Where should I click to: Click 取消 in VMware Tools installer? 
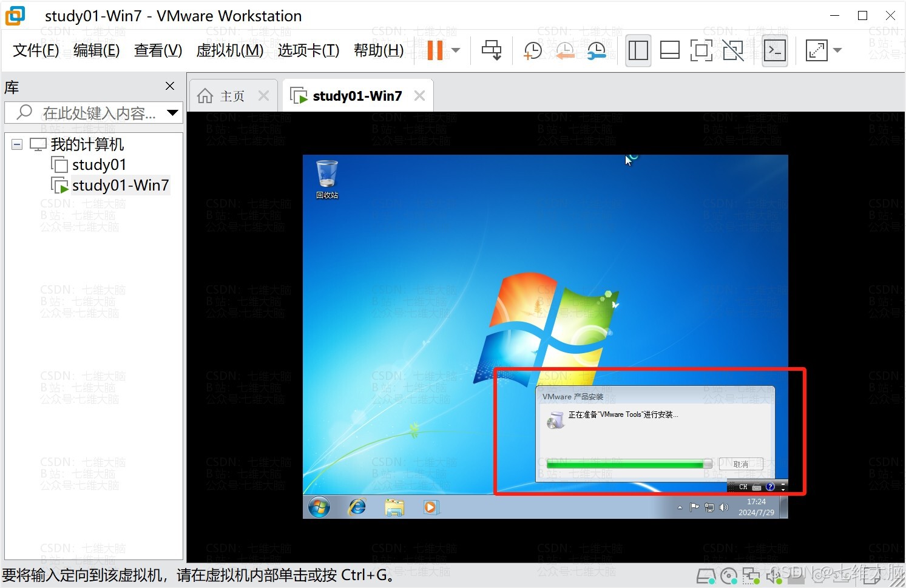pyautogui.click(x=741, y=464)
